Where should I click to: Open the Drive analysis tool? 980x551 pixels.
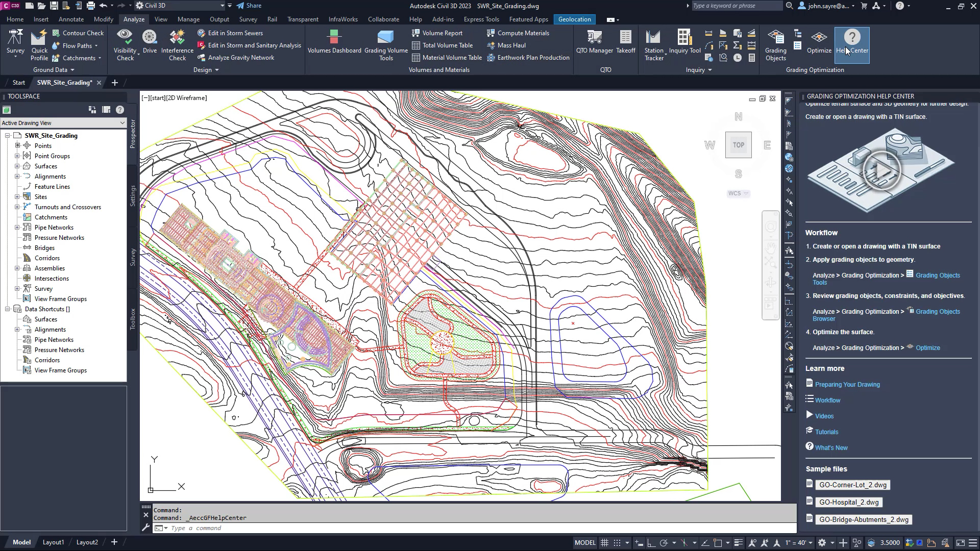(x=150, y=43)
